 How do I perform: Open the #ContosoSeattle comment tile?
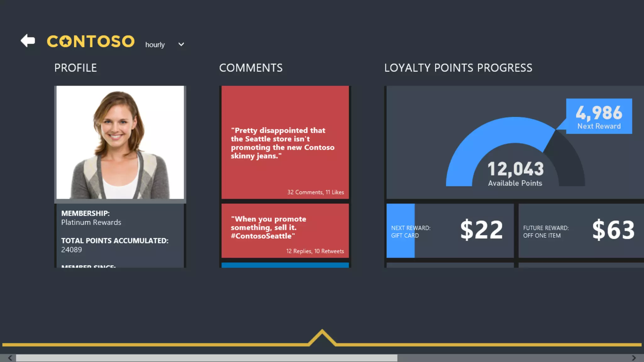(x=285, y=230)
